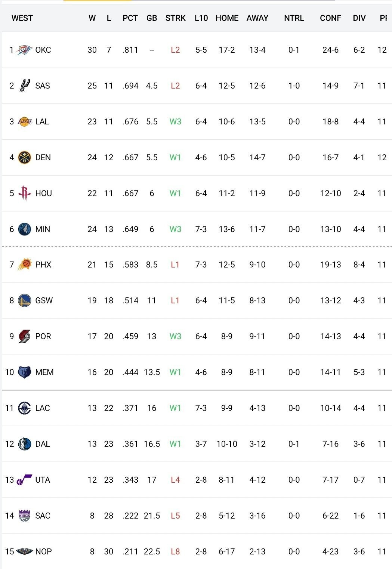The image size is (392, 569).
Task: Tap the Dallas Mavericks logo
Action: point(24,444)
